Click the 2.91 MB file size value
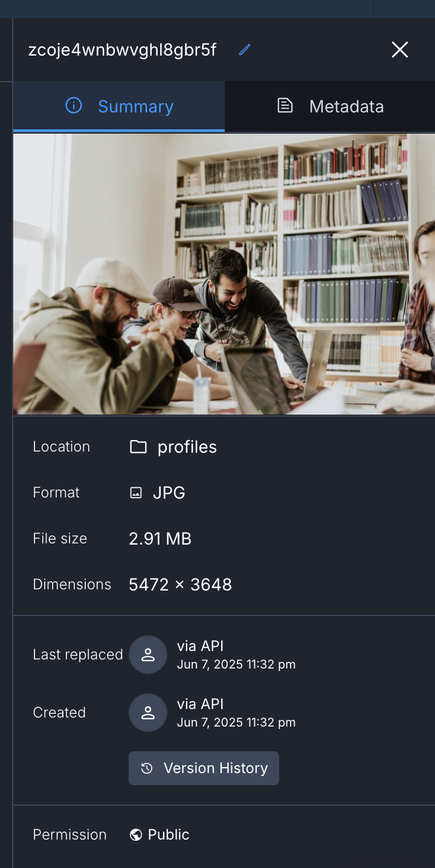The width and height of the screenshot is (435, 868). coord(160,539)
